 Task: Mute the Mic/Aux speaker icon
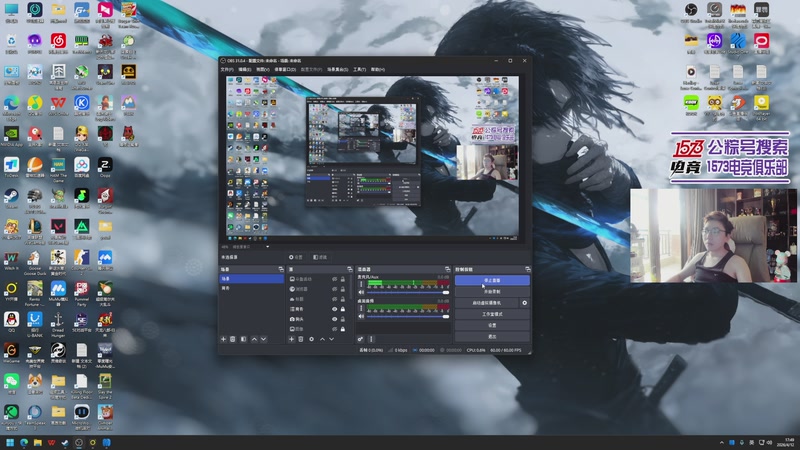pyautogui.click(x=361, y=292)
